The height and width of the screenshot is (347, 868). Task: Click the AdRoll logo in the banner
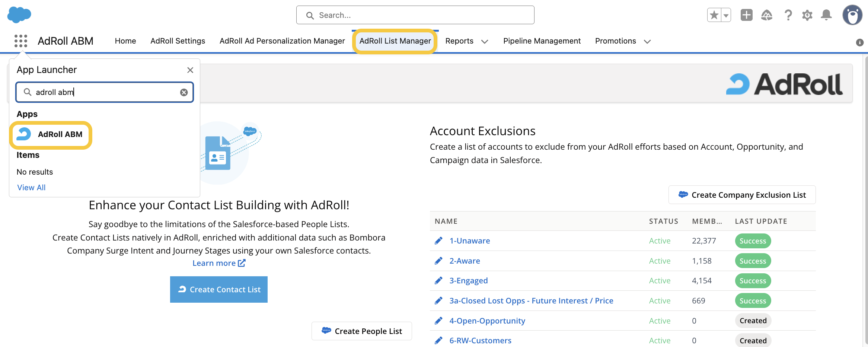tap(784, 84)
